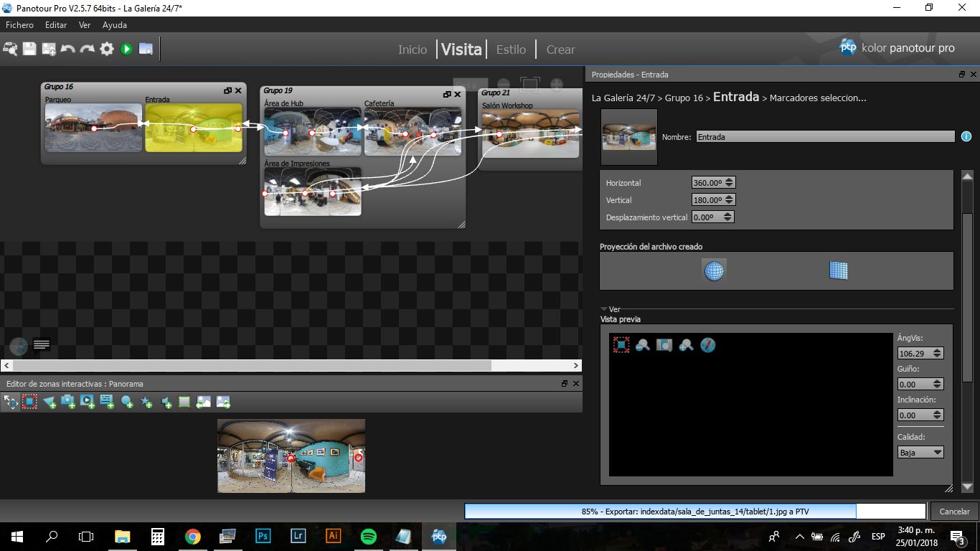
Task: Open project settings gear icon
Action: (107, 49)
